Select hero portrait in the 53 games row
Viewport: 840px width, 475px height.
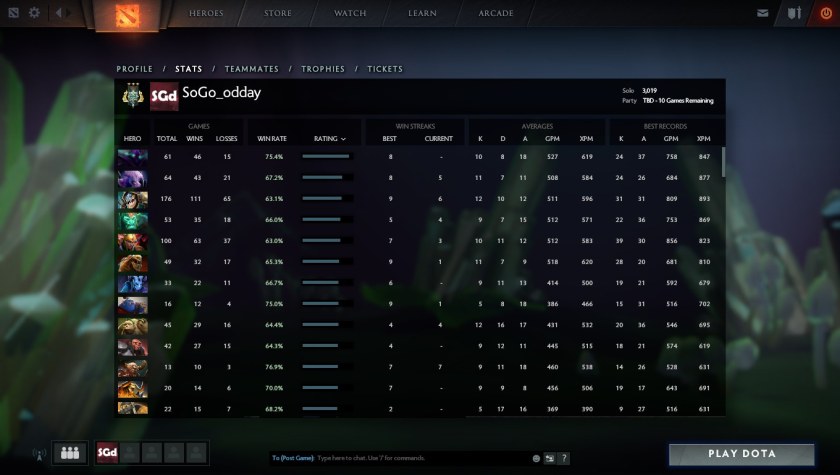pyautogui.click(x=132, y=220)
